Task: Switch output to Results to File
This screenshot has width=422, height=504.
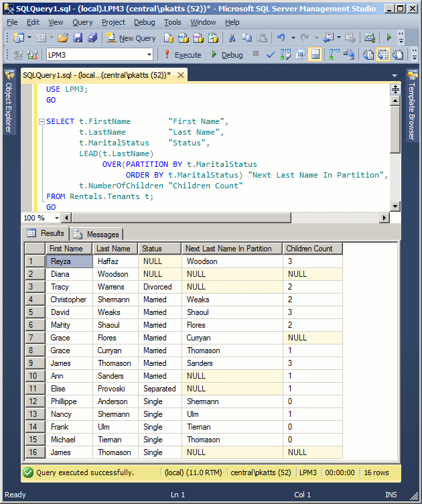Action: coord(398,55)
